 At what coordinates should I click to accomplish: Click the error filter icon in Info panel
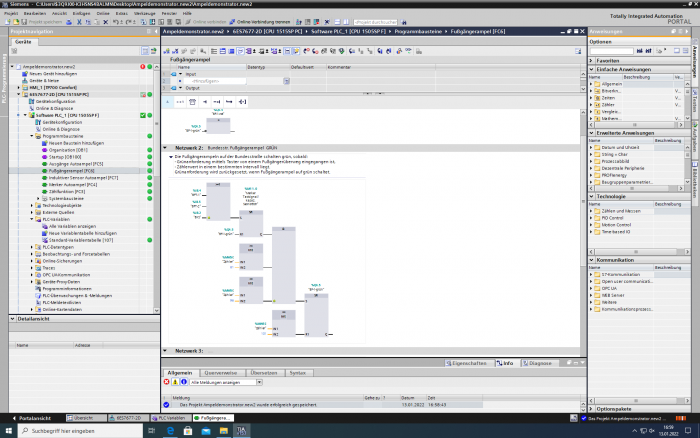pos(165,382)
